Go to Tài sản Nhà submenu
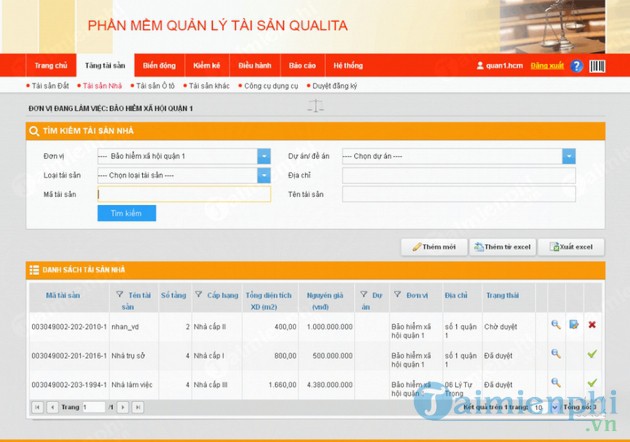 point(102,86)
